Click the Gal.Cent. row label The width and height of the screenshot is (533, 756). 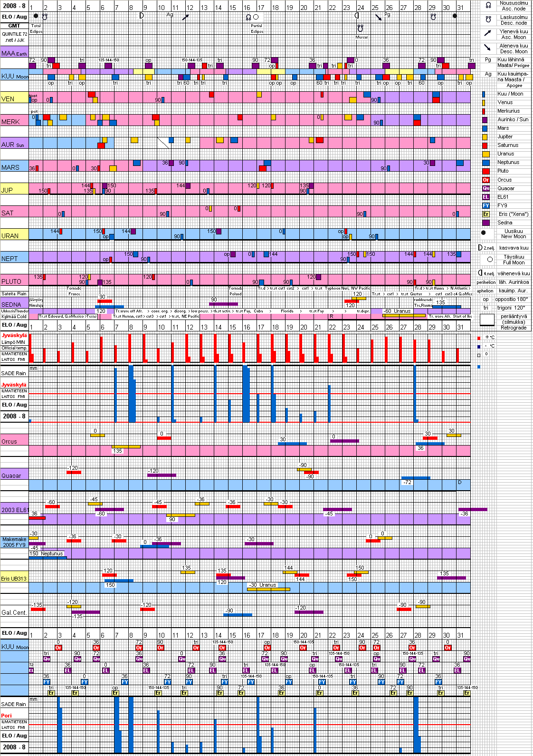click(x=14, y=612)
